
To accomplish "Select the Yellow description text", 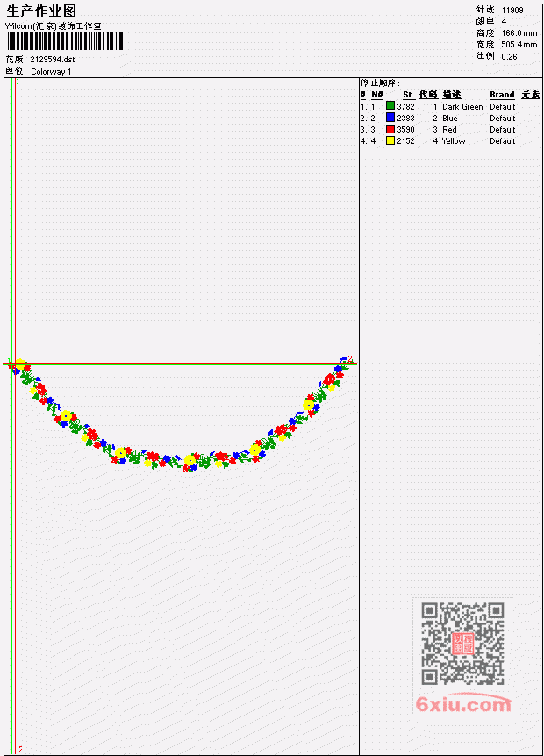I will (x=454, y=141).
